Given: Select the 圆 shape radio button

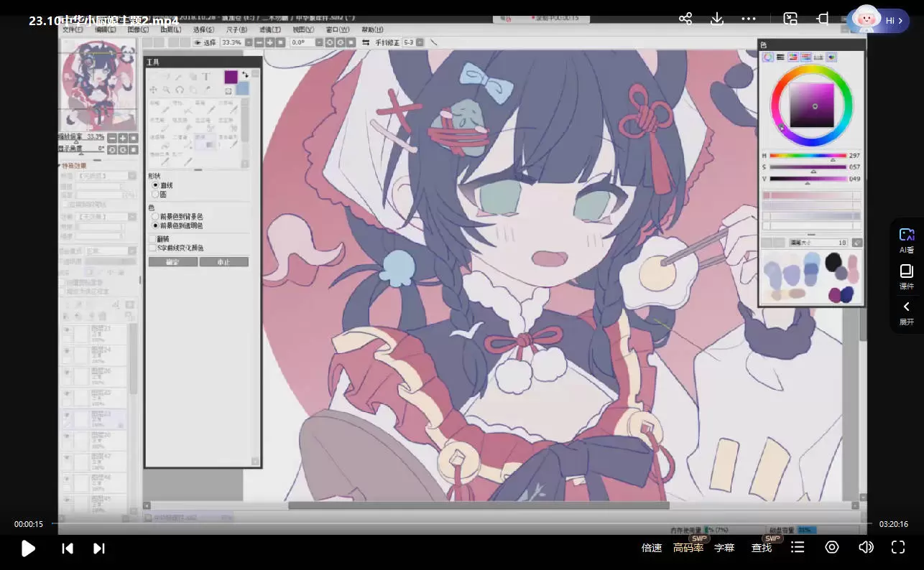Looking at the screenshot, I should [x=155, y=195].
